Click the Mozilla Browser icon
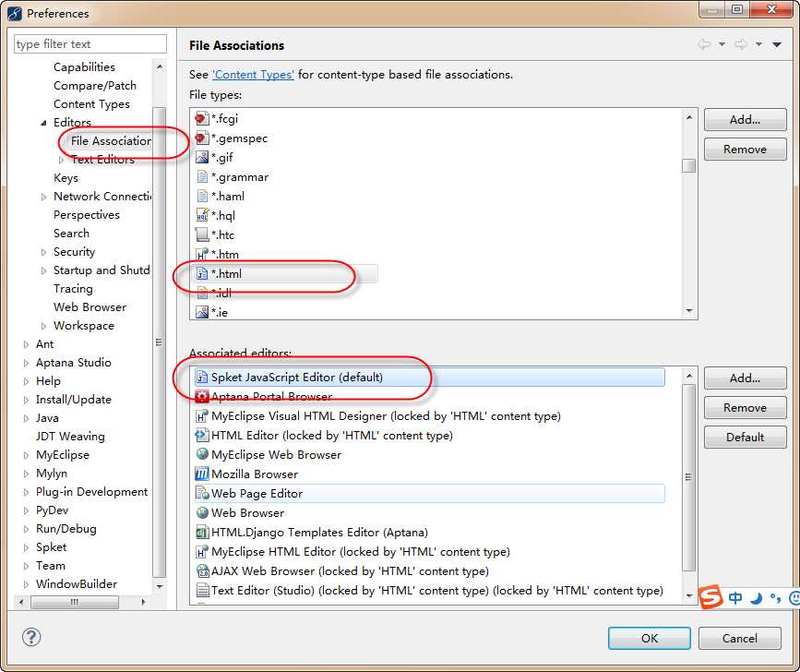Image resolution: width=800 pixels, height=672 pixels. click(202, 474)
